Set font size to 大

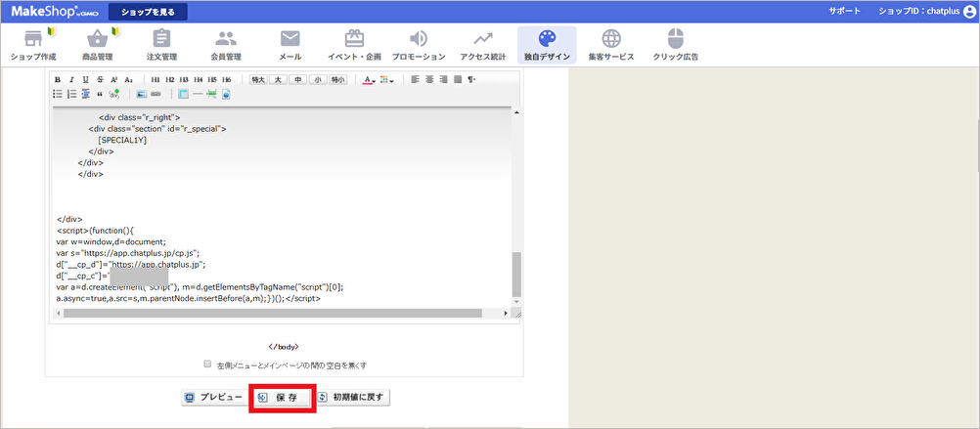(x=278, y=80)
